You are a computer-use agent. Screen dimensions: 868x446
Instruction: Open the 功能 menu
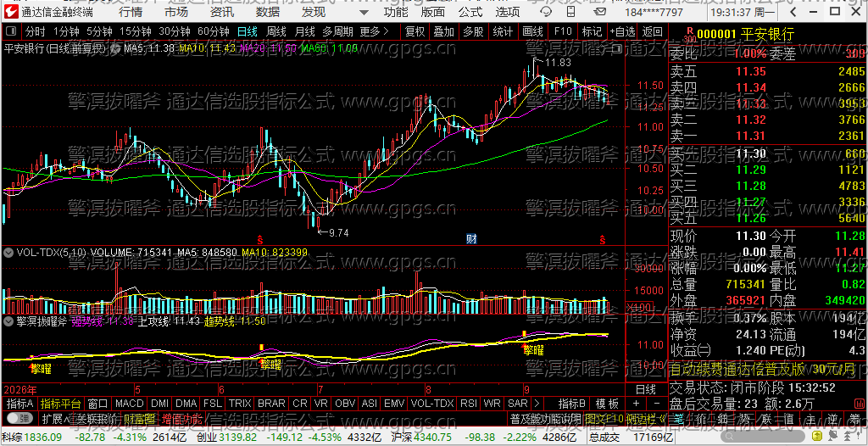(x=396, y=12)
